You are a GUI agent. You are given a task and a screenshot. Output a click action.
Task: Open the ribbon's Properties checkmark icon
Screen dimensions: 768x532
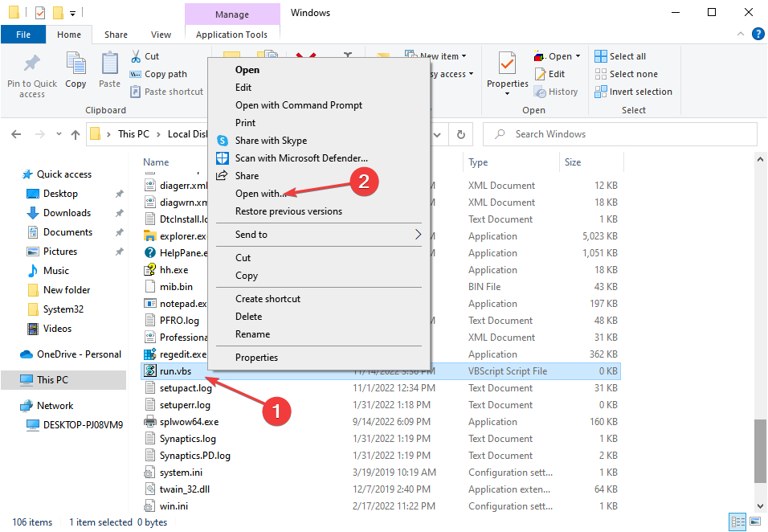click(507, 63)
